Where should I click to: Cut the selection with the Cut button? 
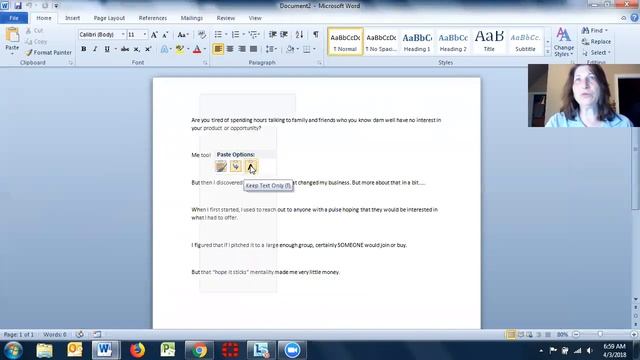(x=34, y=31)
